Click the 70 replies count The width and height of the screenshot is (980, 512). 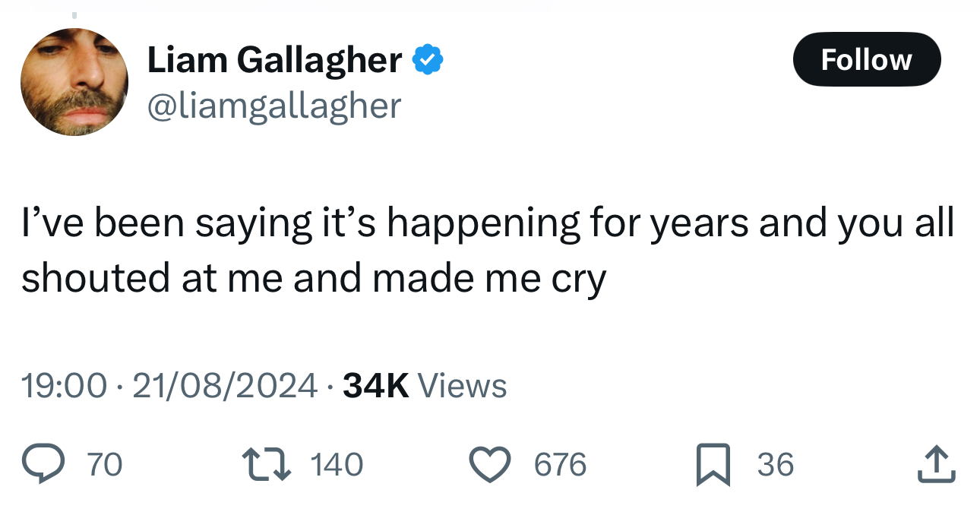(x=105, y=465)
